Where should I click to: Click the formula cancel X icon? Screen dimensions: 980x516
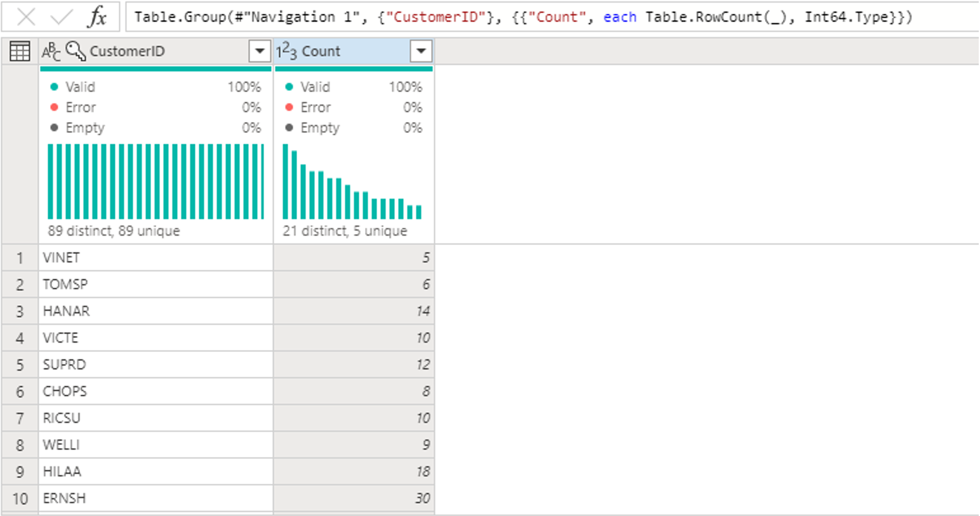click(x=26, y=17)
